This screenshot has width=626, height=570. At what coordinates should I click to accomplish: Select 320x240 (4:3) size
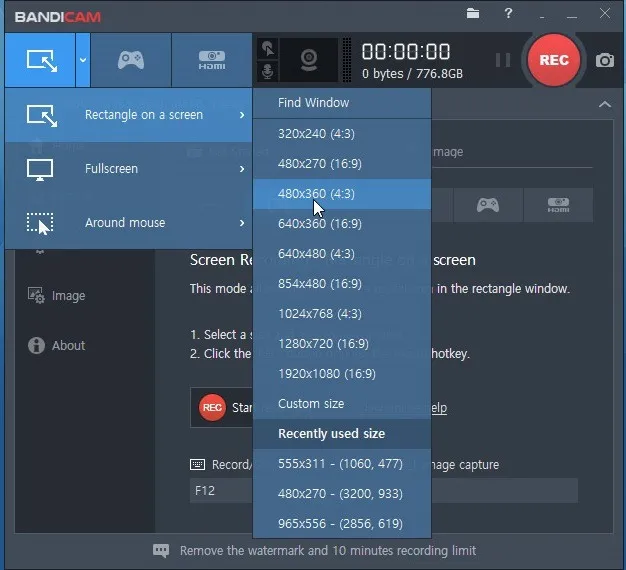pyautogui.click(x=342, y=134)
